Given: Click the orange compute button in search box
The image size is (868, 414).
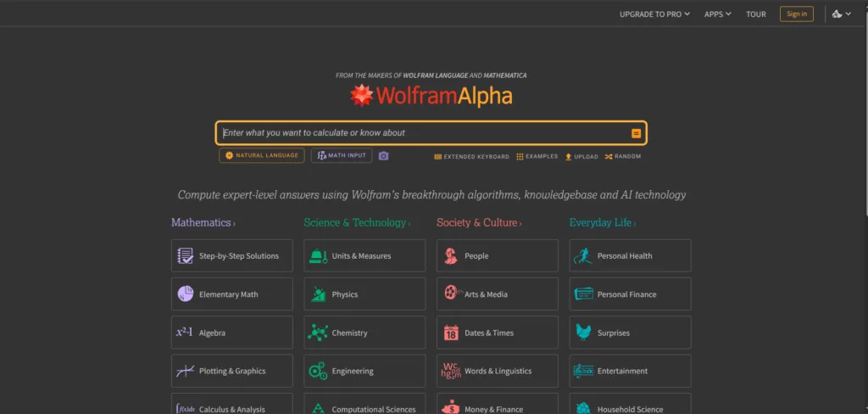Looking at the screenshot, I should pyautogui.click(x=636, y=133).
